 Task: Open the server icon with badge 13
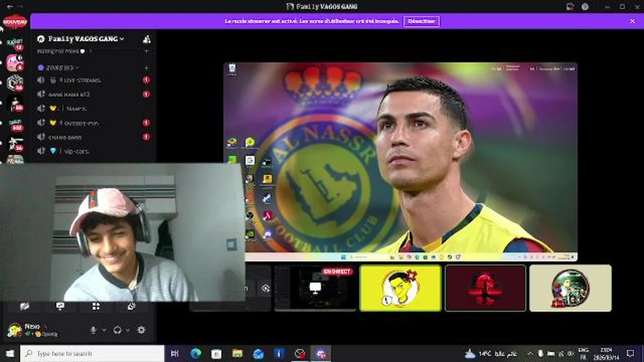15,43
